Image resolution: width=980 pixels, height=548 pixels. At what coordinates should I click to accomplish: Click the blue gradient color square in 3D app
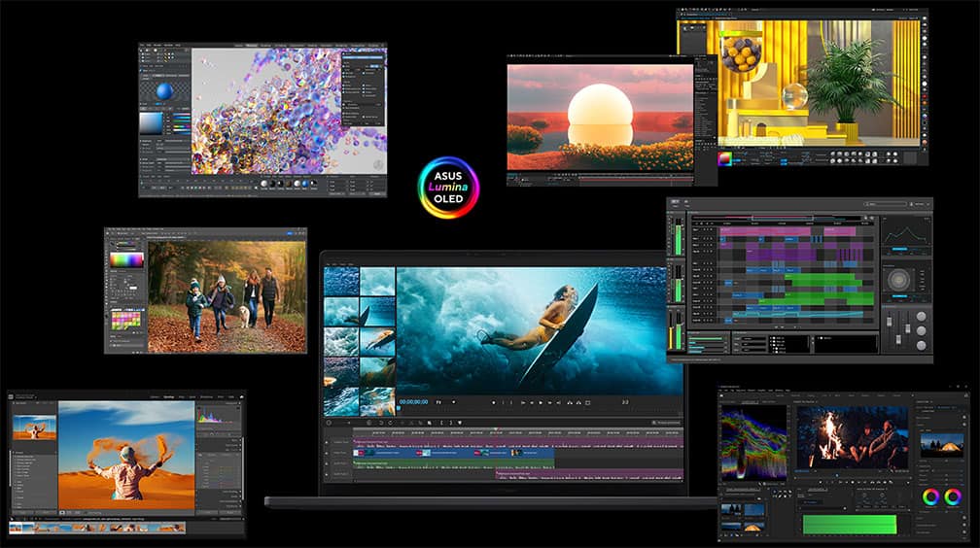(153, 123)
